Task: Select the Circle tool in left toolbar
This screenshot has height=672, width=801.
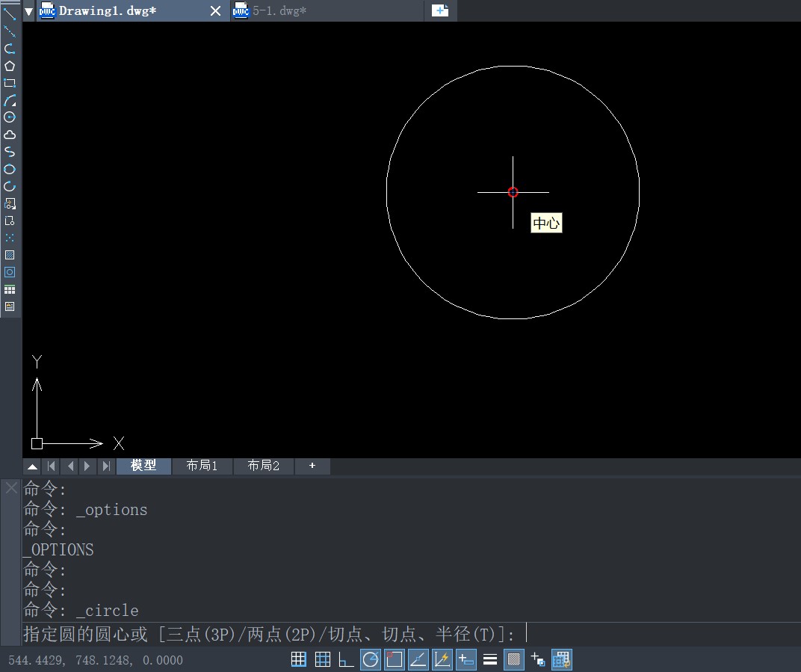Action: 10,117
